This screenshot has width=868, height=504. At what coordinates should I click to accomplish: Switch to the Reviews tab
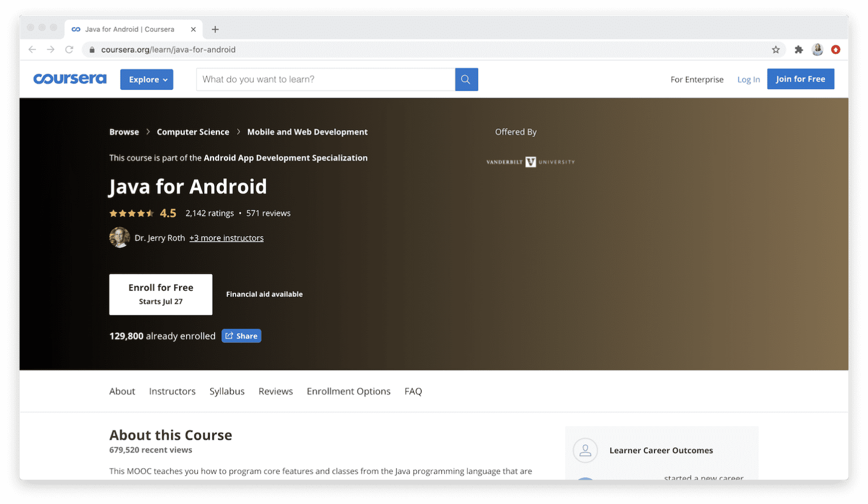275,391
